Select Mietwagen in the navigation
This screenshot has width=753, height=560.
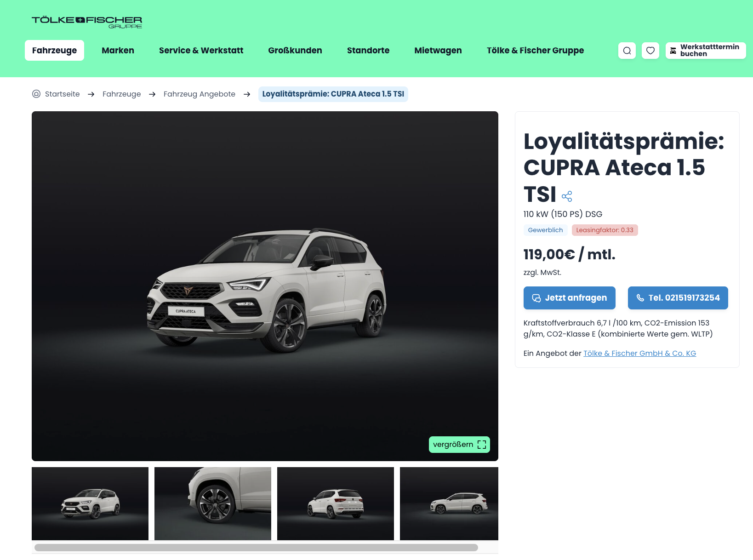438,51
